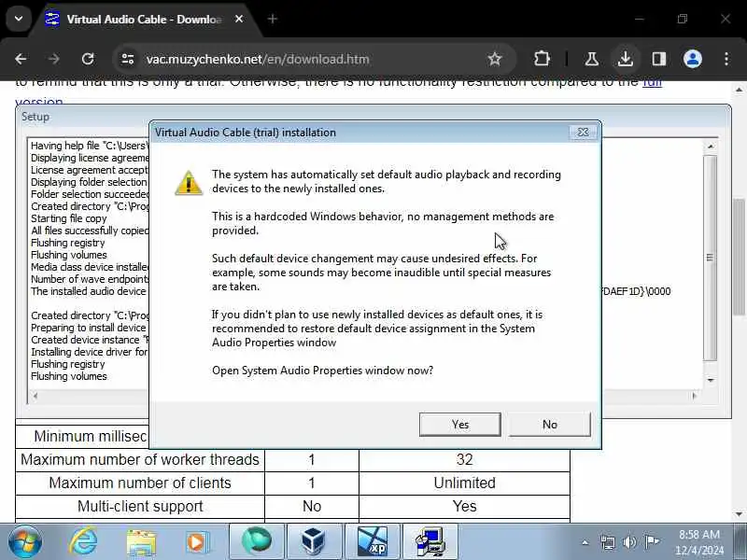Click the Setup log vertical scrollbar thumb
The image size is (747, 560).
click(711, 258)
